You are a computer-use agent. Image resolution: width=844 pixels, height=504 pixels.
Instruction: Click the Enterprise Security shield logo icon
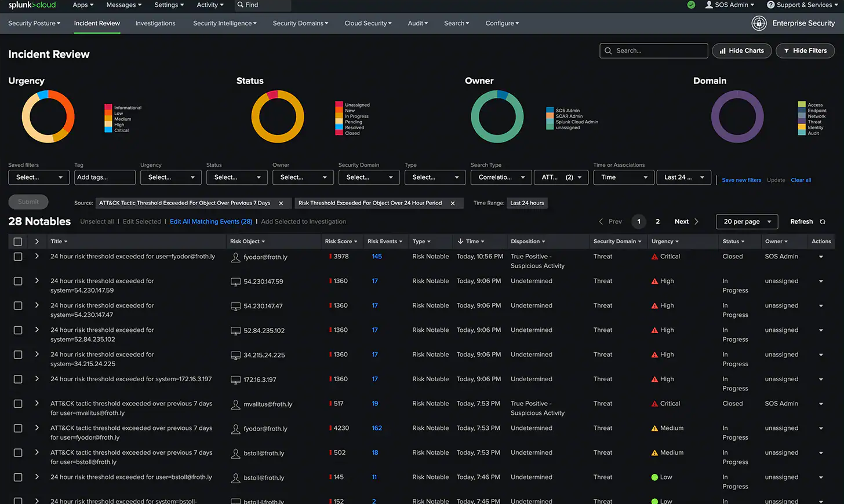point(759,23)
